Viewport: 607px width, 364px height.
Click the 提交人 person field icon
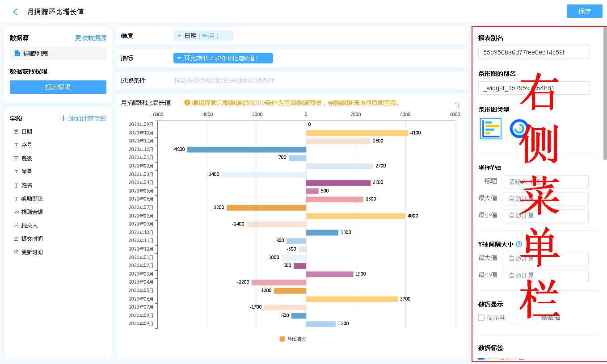pyautogui.click(x=16, y=226)
